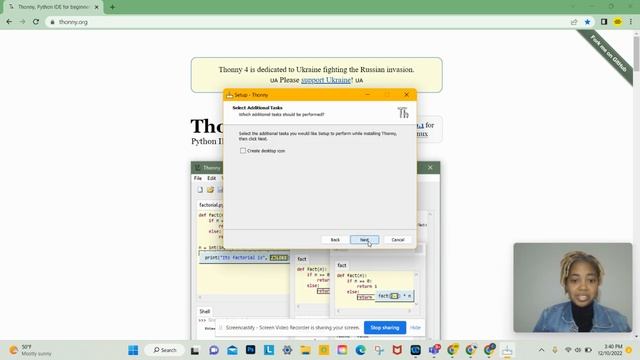Open a new browser tab
640x360 pixels.
(x=112, y=7)
